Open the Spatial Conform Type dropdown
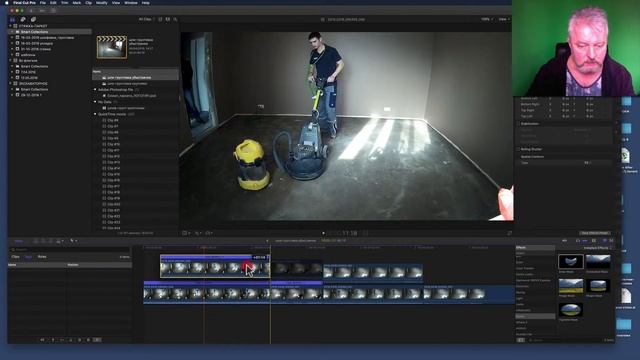Screen dimensions: 640x360 (587, 162)
